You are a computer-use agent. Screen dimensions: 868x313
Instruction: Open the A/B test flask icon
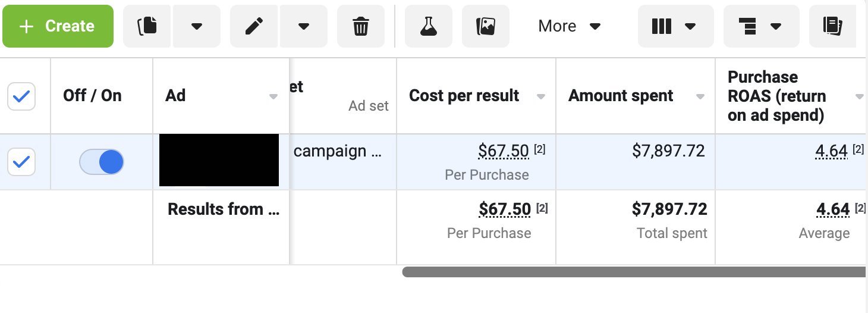tap(428, 26)
